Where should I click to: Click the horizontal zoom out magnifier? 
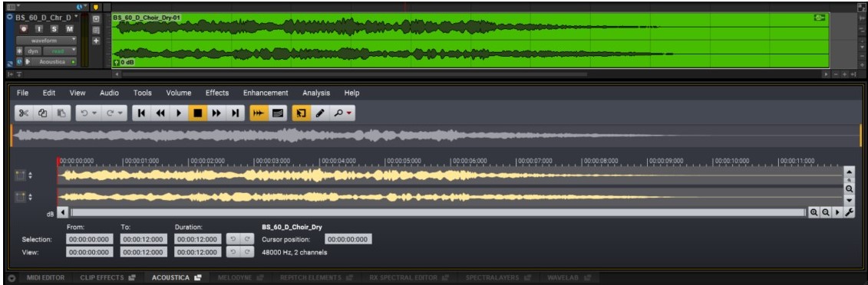825,213
